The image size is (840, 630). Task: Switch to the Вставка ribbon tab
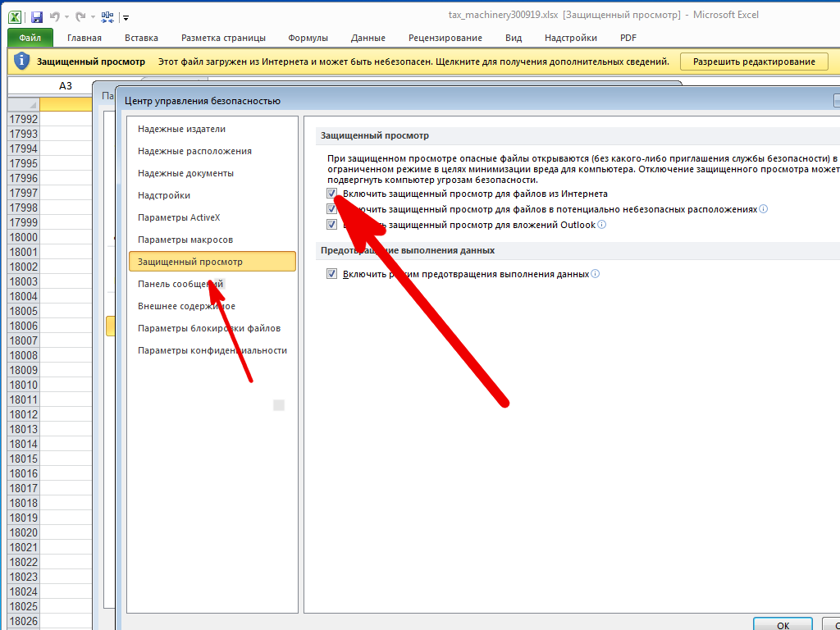(x=141, y=38)
